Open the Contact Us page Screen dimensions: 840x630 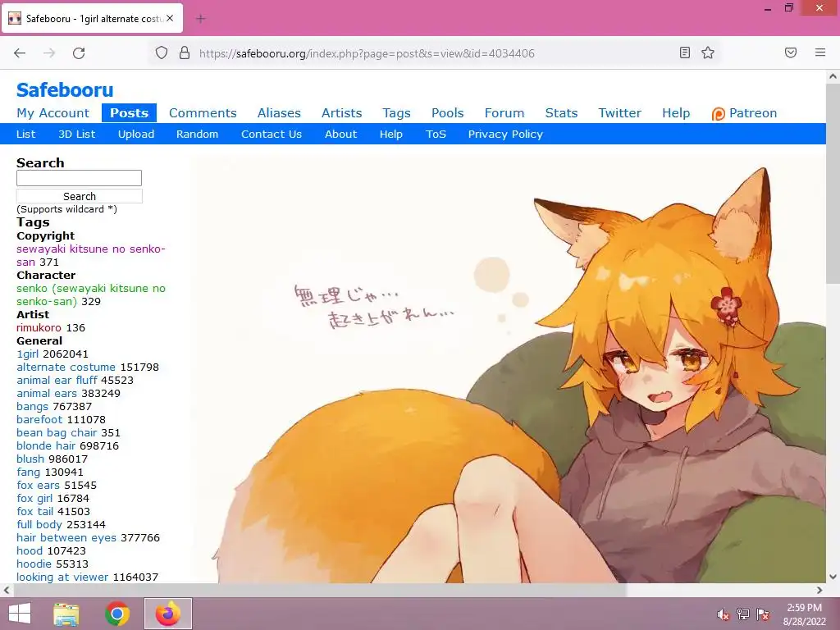click(x=272, y=134)
